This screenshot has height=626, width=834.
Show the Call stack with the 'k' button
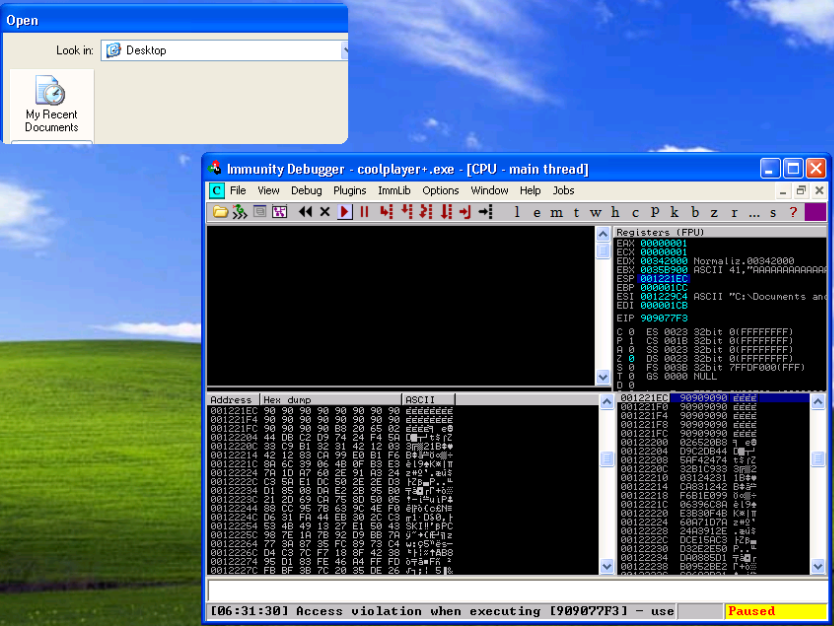pos(674,212)
